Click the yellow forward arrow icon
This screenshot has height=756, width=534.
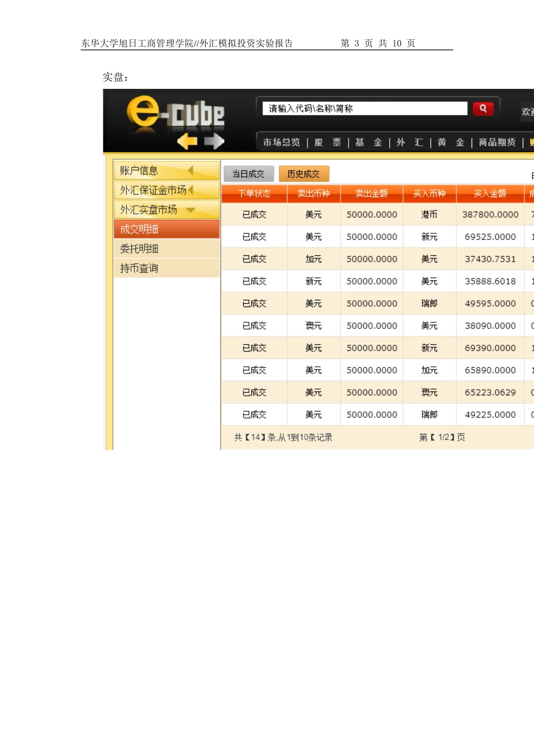pyautogui.click(x=215, y=141)
